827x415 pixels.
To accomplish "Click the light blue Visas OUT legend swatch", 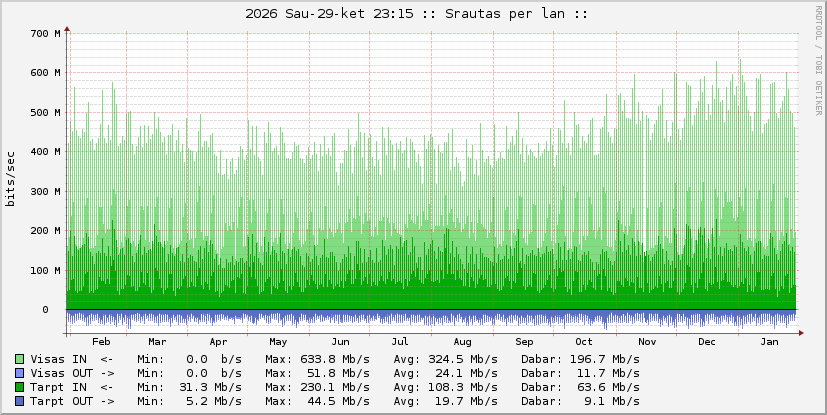I will point(20,373).
